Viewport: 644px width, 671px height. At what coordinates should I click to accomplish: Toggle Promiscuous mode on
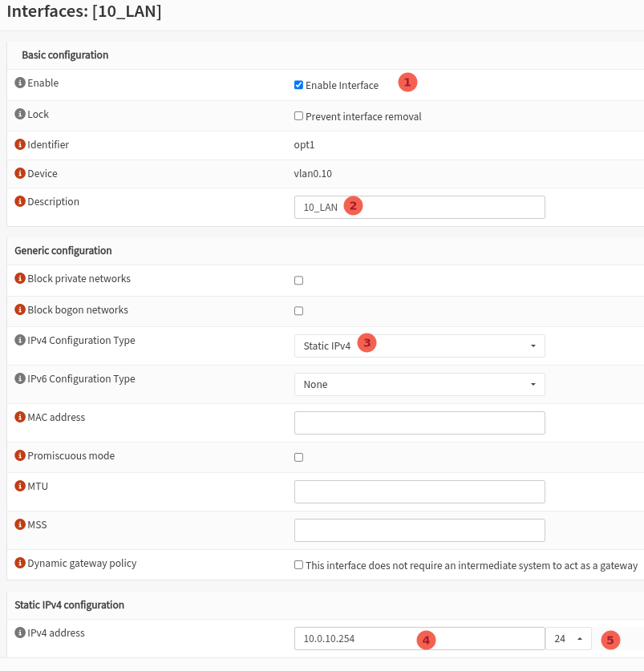298,457
